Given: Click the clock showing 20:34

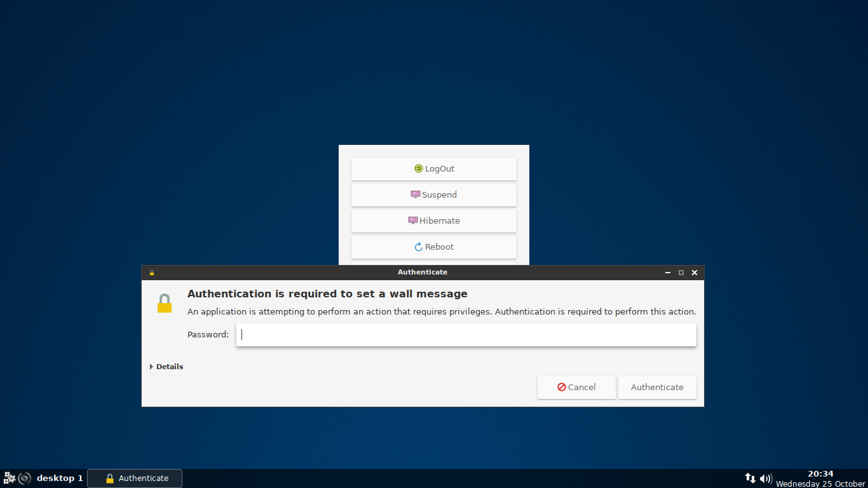Looking at the screenshot, I should pyautogui.click(x=820, y=474).
